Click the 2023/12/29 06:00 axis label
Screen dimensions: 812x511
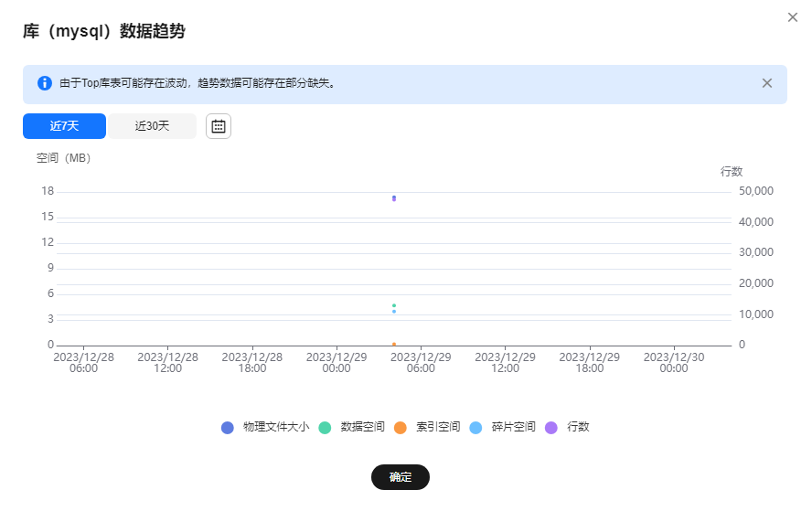click(x=421, y=362)
